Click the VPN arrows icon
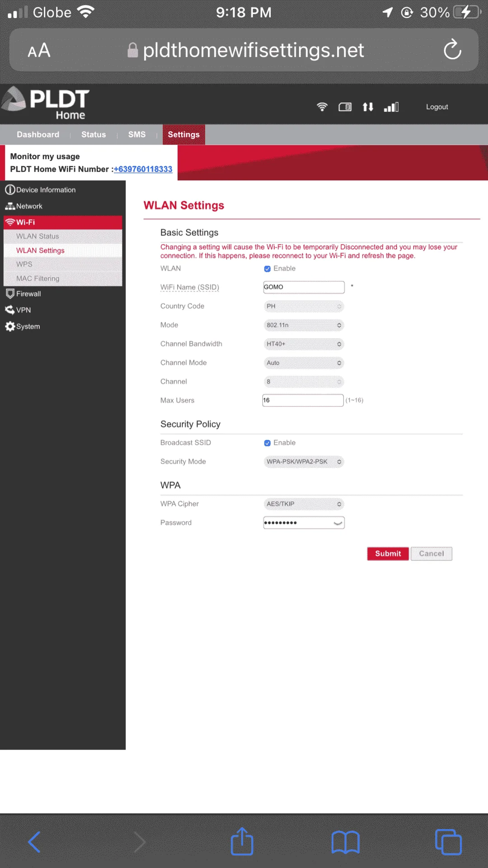Screen dimensions: 488x868 [10, 310]
